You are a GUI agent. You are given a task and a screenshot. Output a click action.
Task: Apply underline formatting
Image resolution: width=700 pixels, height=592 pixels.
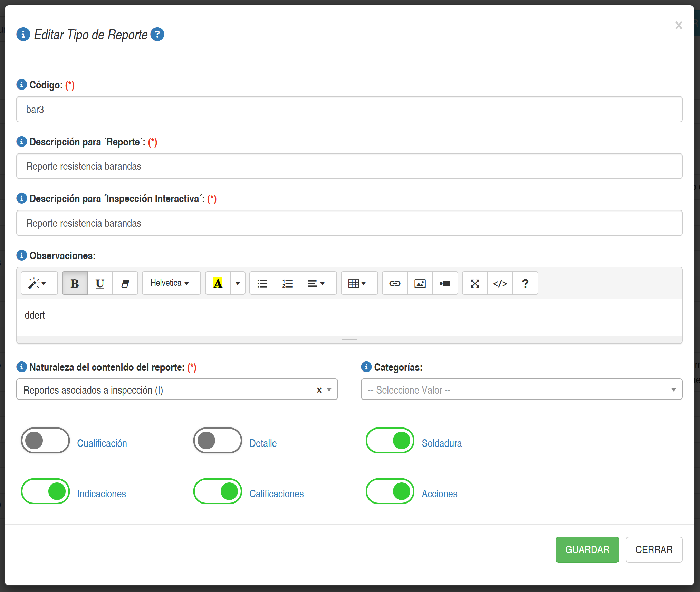pyautogui.click(x=100, y=283)
